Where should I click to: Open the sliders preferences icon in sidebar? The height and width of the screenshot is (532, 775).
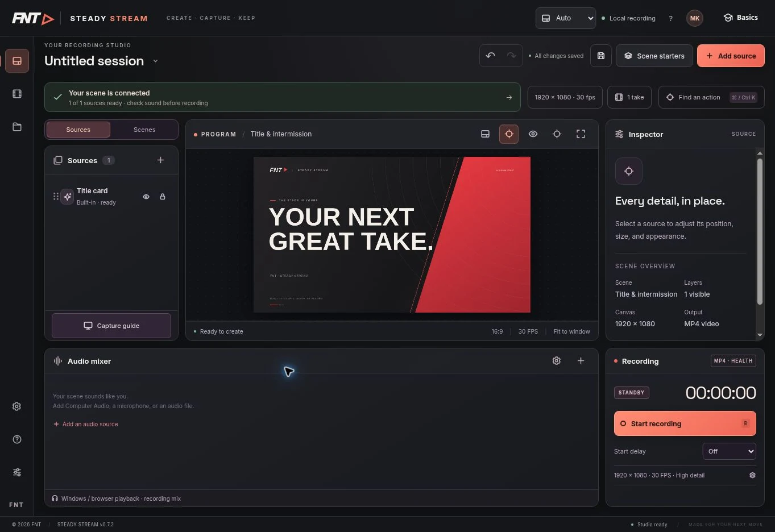pyautogui.click(x=17, y=472)
